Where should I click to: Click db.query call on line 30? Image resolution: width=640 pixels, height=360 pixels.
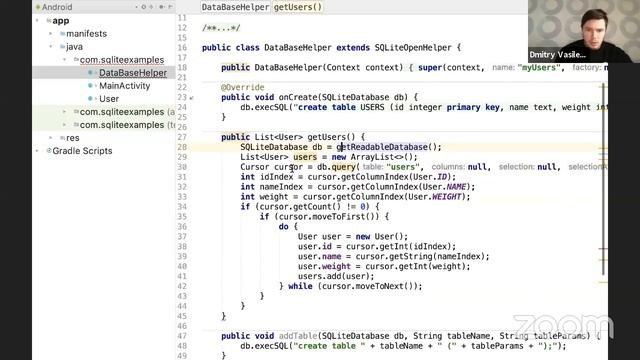pos(336,167)
